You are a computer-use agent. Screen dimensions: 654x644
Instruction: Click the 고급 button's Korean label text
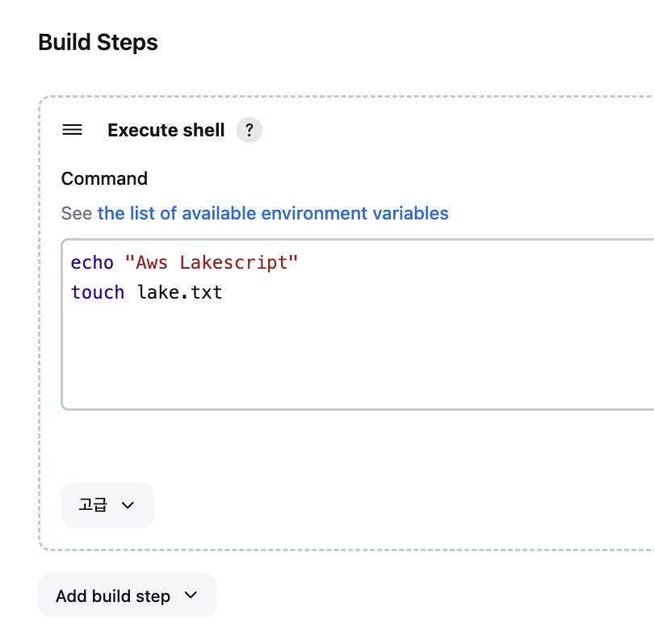click(x=92, y=505)
